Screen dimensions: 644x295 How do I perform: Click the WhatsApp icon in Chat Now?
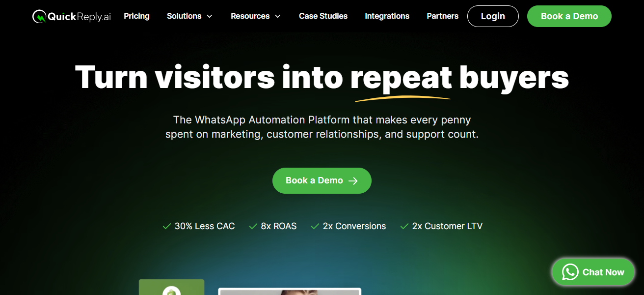(x=570, y=272)
